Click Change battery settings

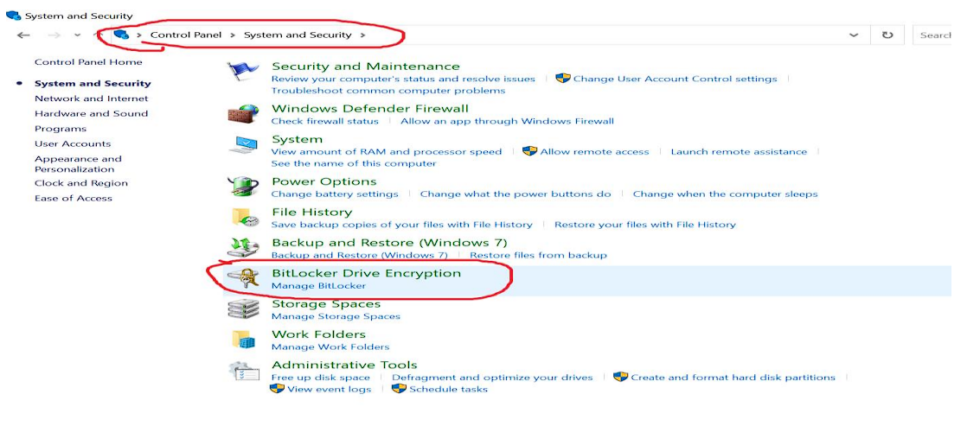[x=335, y=194]
